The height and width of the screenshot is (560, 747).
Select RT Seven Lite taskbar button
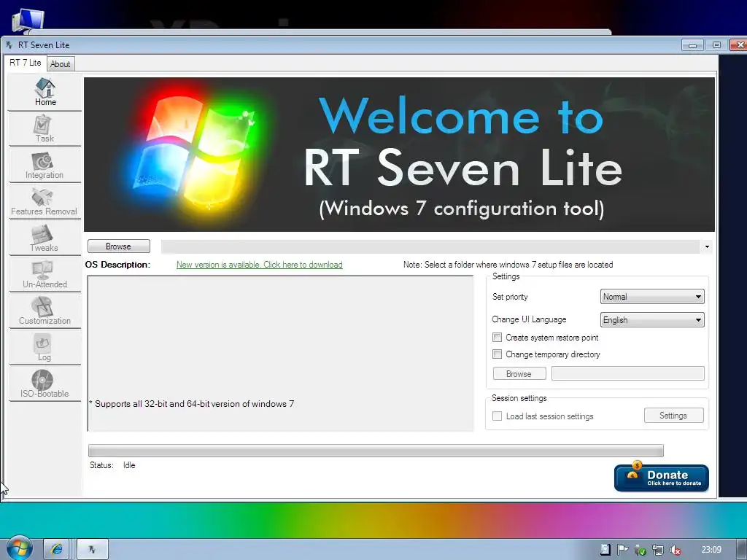click(x=93, y=550)
